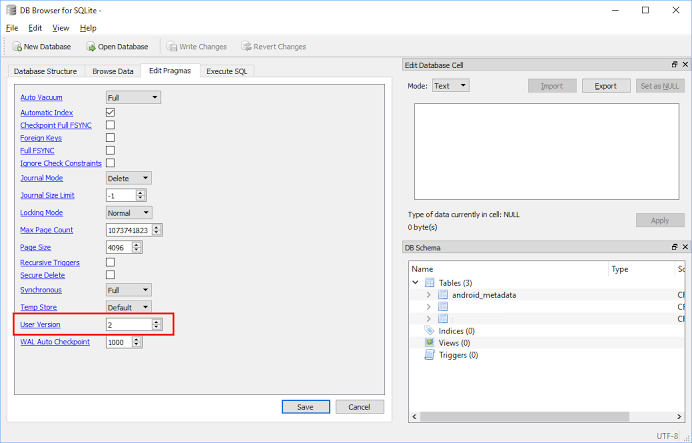Click the Revert Changes toolbar icon
This screenshot has width=692, height=443.
(x=246, y=46)
